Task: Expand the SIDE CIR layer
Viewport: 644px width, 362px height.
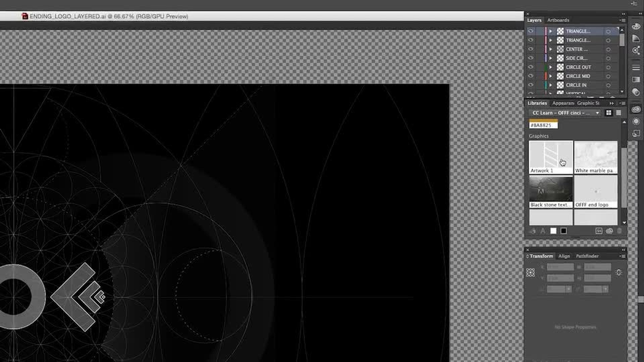Action: tap(550, 58)
